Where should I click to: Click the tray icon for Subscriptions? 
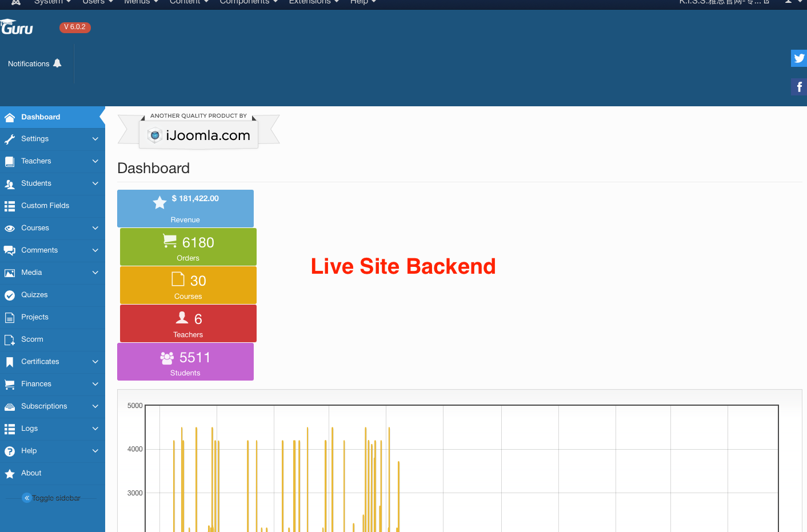click(10, 406)
